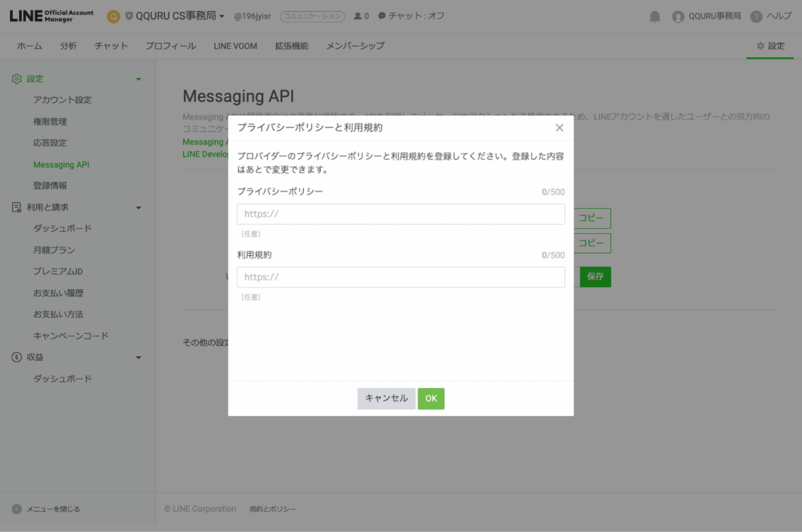Collapse the 利用と請求 section arrow
The width and height of the screenshot is (802, 532).
pyautogui.click(x=139, y=208)
